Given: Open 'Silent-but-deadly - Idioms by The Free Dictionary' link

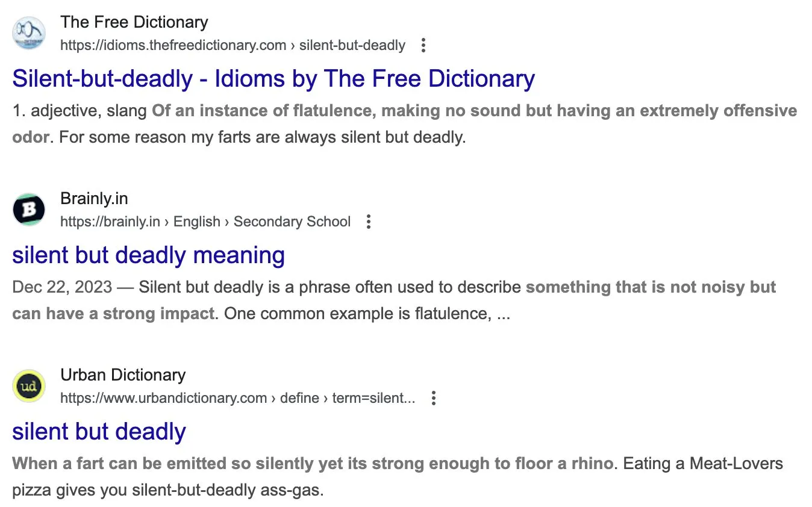Looking at the screenshot, I should coord(273,79).
